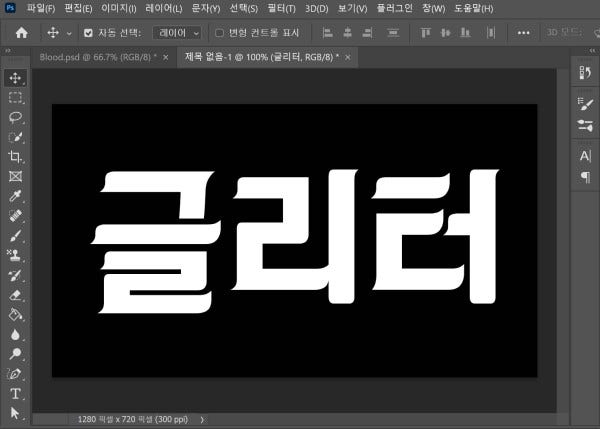Viewport: 600px width, 429px height.
Task: Close the 제목 없음-1 tab
Action: [x=347, y=57]
